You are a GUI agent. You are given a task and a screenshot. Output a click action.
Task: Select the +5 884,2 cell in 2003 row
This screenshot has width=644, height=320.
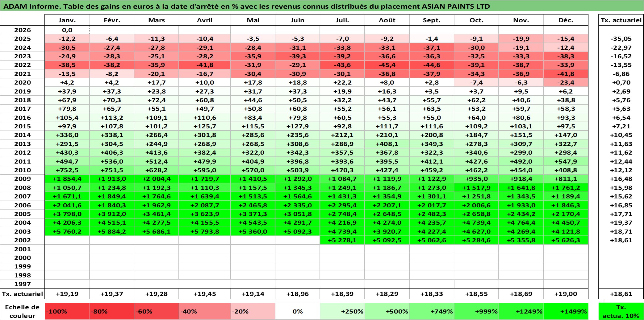112,231
